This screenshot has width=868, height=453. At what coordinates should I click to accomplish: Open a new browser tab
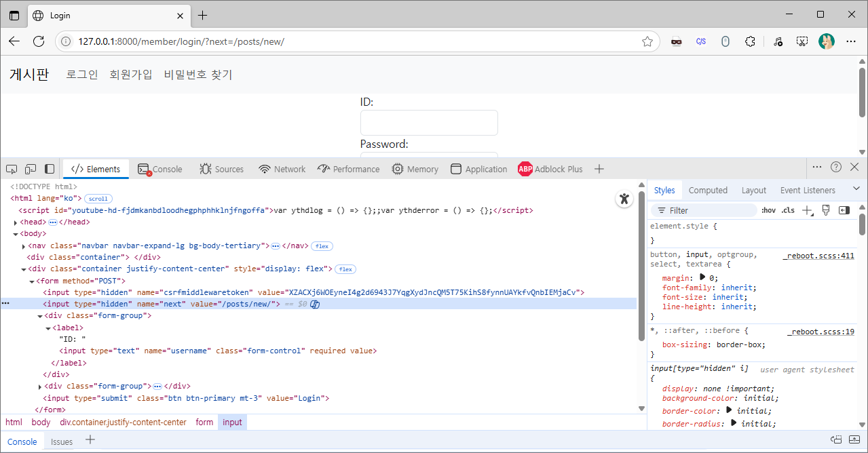click(x=202, y=16)
